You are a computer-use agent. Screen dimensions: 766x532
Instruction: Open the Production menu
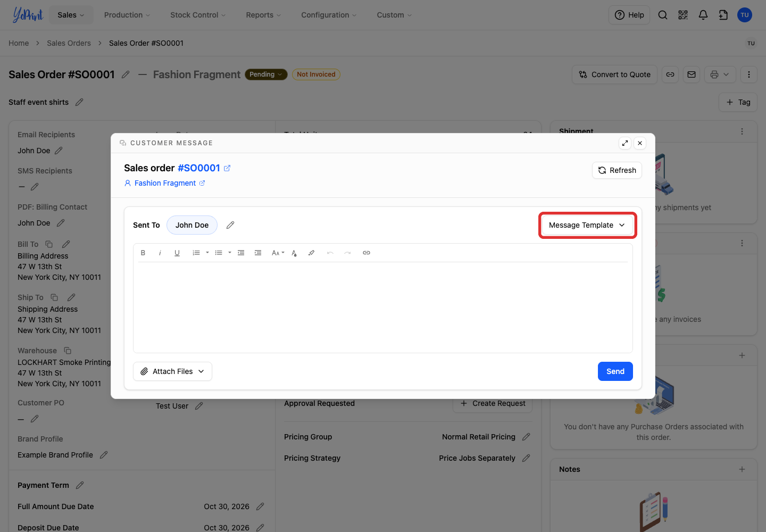(x=127, y=15)
